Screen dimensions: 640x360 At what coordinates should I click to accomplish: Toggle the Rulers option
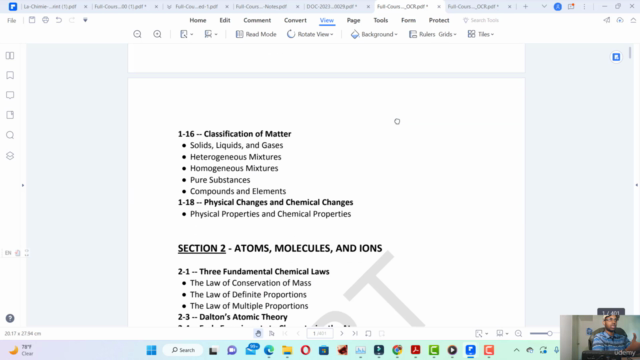pos(422,34)
